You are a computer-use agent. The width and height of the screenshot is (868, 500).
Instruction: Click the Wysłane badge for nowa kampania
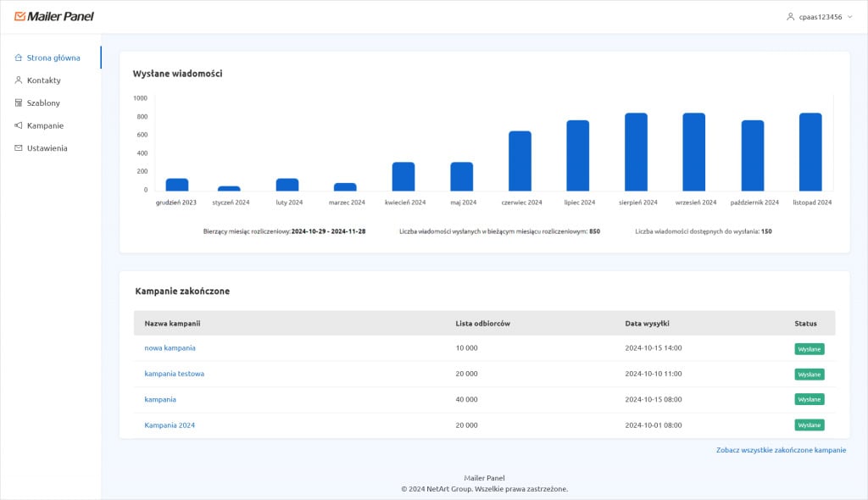(x=808, y=348)
